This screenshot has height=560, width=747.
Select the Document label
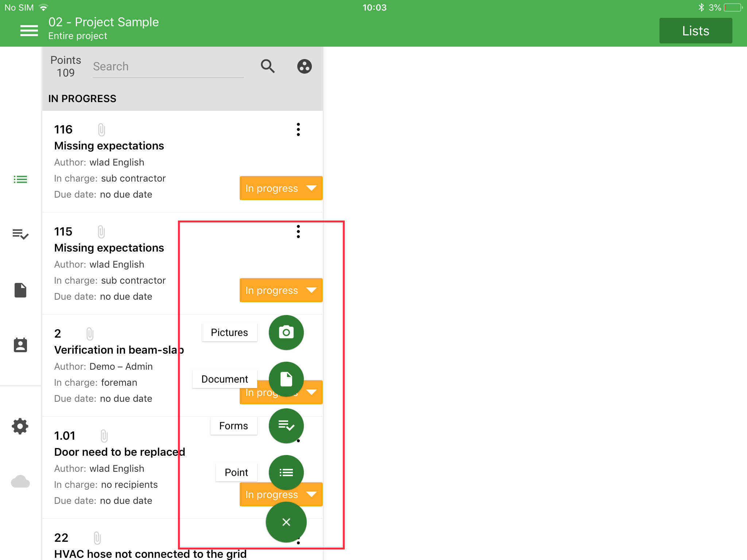225,379
